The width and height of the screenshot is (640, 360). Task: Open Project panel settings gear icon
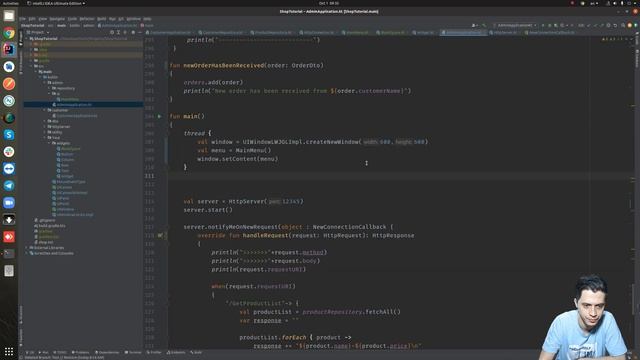[x=133, y=32]
